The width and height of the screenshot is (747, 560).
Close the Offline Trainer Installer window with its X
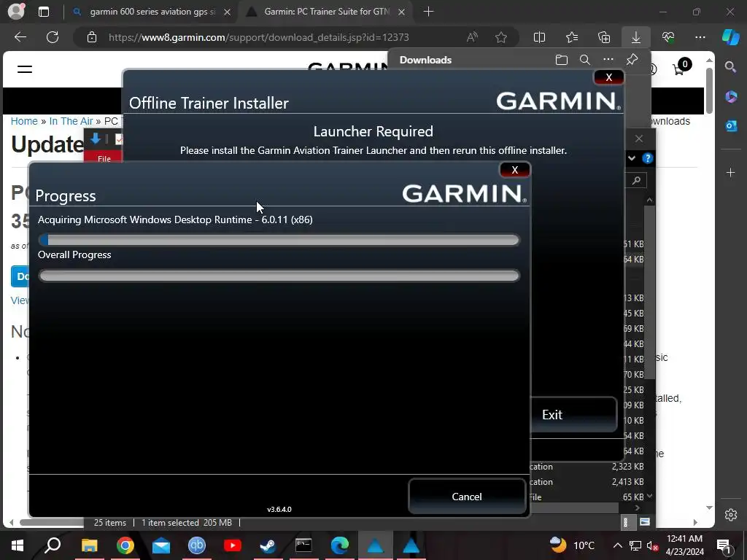609,77
